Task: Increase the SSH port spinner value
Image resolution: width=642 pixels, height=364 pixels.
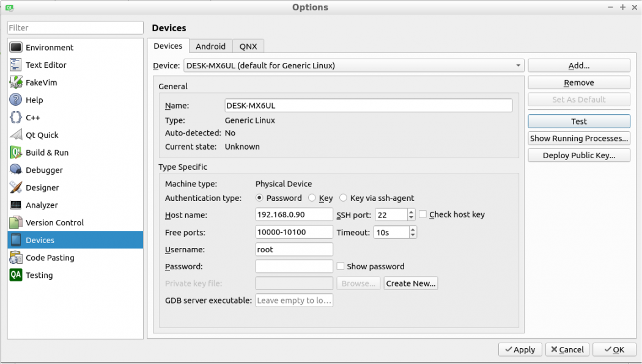Action: (x=412, y=212)
